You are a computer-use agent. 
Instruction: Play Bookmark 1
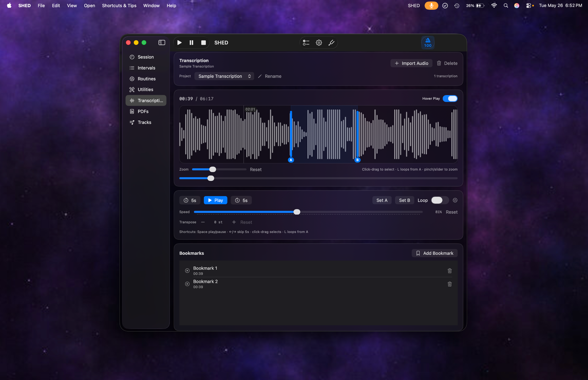pyautogui.click(x=187, y=271)
